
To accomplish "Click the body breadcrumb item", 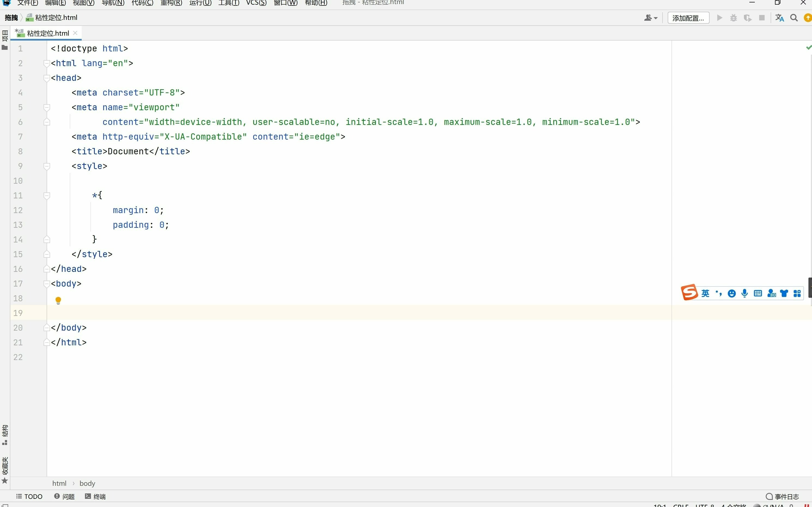I will click(87, 483).
